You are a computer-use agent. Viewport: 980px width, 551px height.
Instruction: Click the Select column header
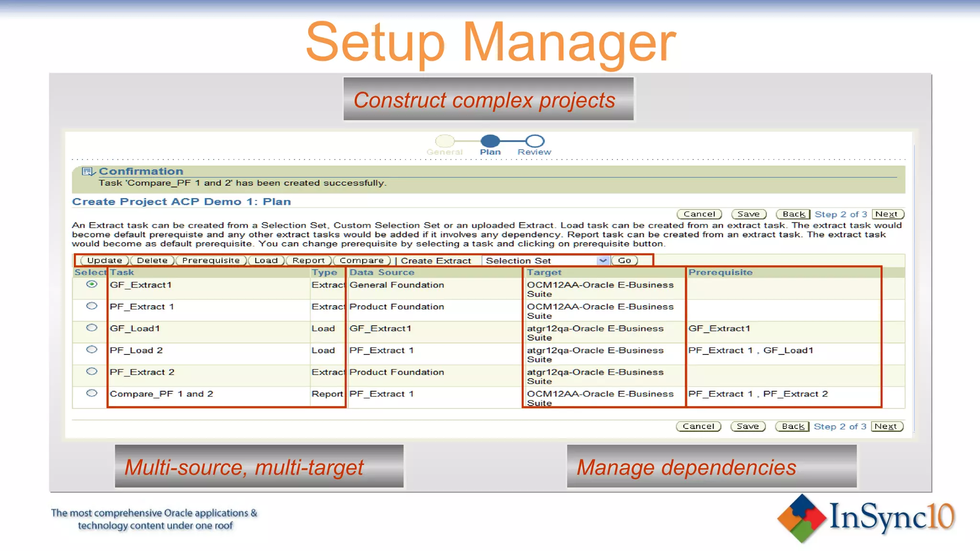(90, 272)
